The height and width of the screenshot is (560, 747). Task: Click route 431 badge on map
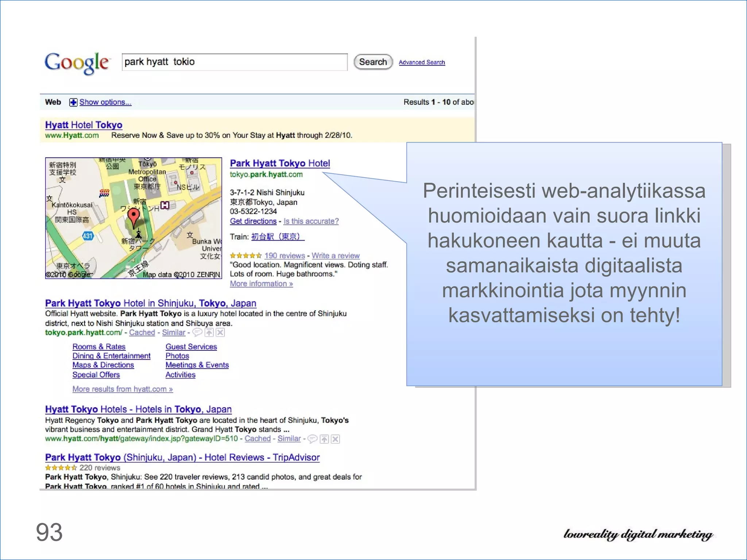click(88, 236)
